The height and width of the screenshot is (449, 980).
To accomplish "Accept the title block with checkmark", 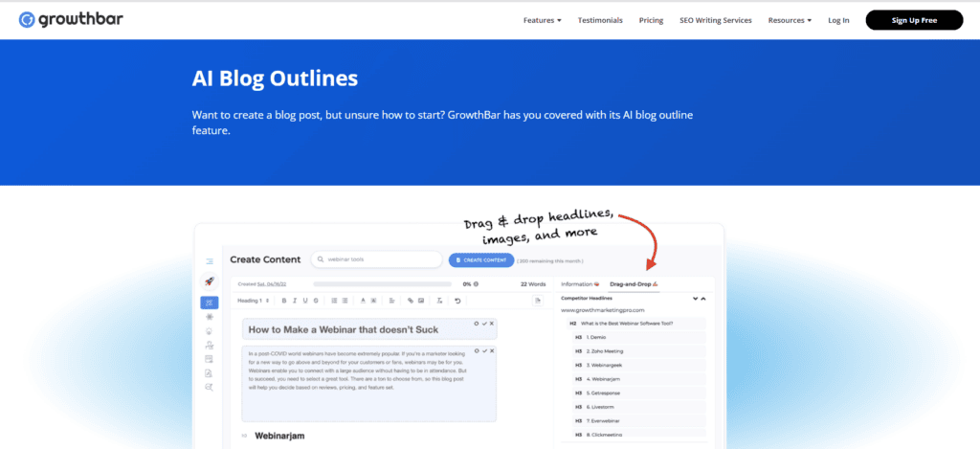I will click(484, 324).
